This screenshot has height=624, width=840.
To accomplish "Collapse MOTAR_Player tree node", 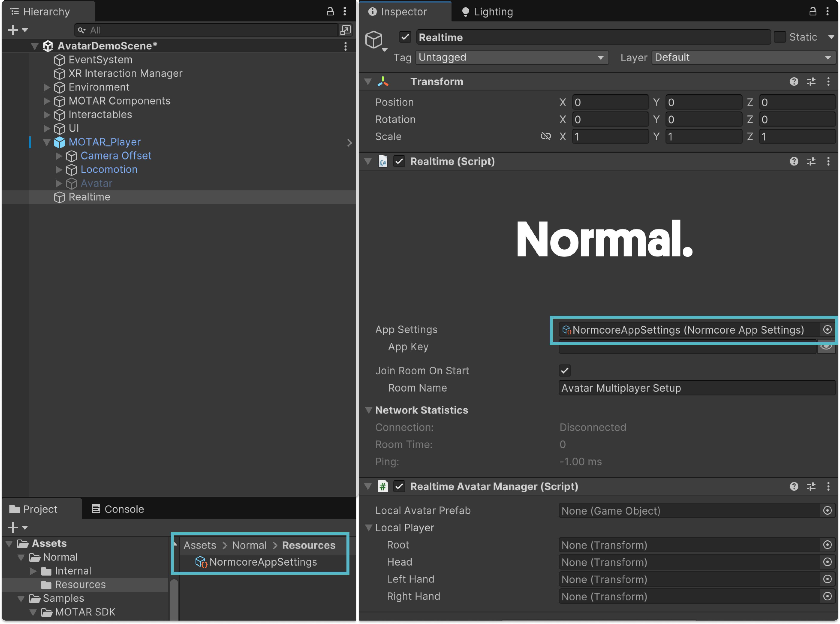I will coord(47,142).
